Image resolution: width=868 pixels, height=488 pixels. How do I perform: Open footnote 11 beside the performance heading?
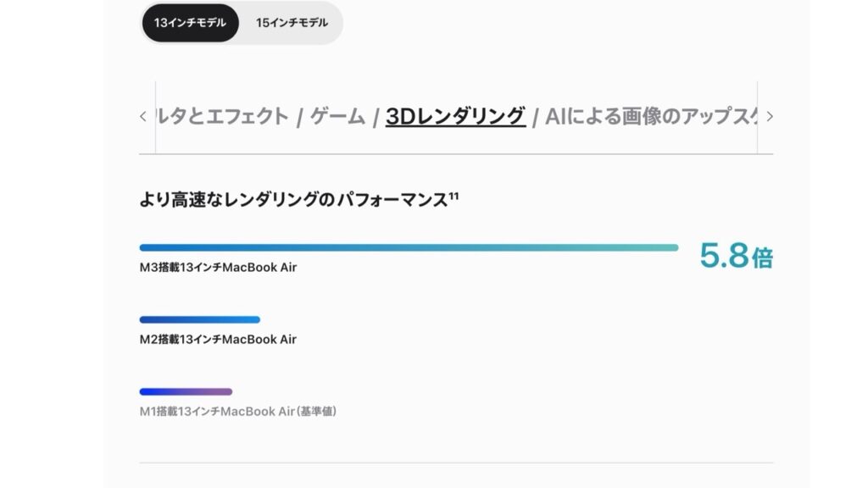coord(453,197)
